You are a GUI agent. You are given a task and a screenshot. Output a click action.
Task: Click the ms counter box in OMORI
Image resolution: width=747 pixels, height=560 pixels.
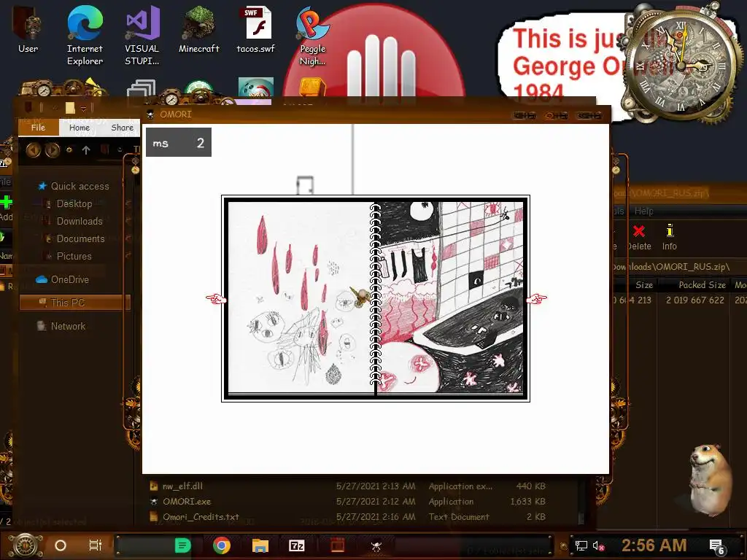click(x=179, y=142)
